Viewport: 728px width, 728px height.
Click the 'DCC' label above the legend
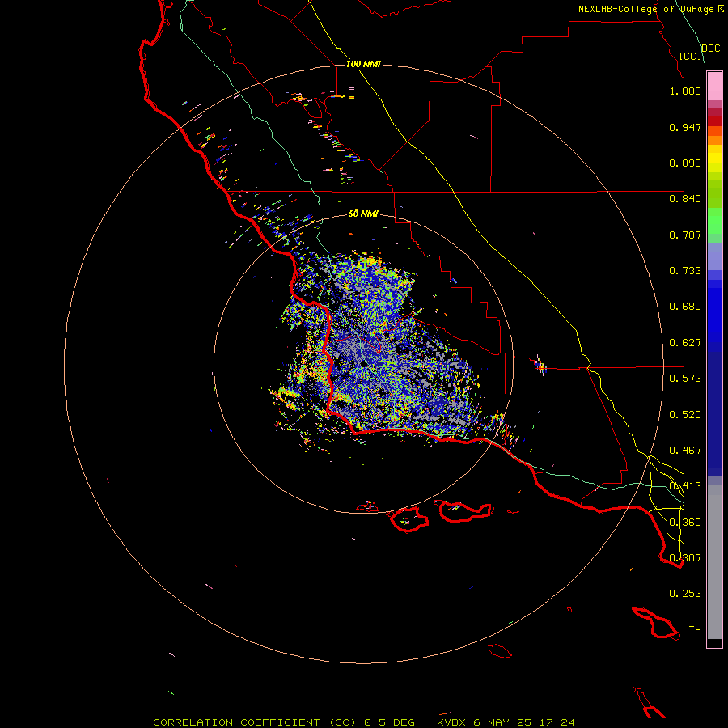(x=710, y=49)
